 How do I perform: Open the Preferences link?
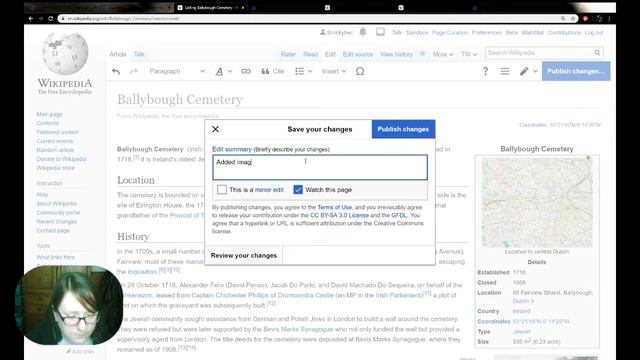tap(487, 33)
